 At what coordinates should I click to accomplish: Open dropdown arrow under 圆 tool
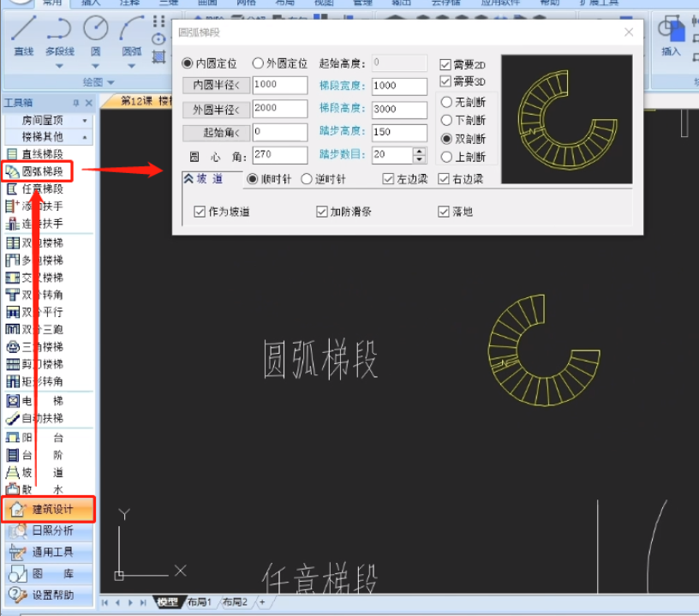(95, 66)
